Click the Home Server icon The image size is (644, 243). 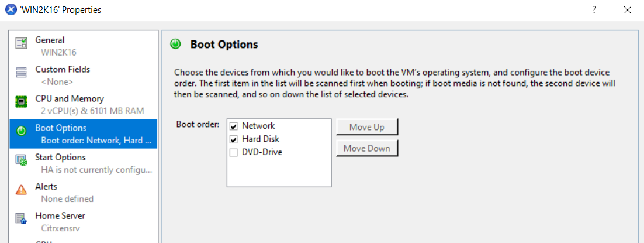click(x=21, y=219)
